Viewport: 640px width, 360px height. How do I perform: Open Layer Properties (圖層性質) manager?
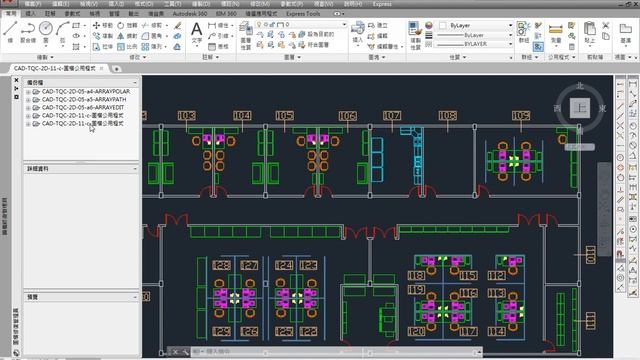[x=245, y=36]
